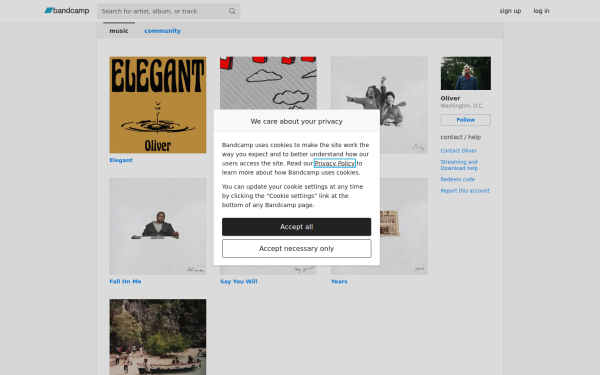Open the Years album cover
The width and height of the screenshot is (600, 375).
[x=404, y=226]
